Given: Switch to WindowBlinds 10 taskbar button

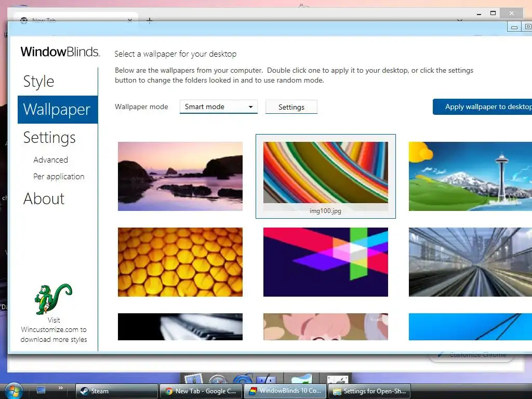Looking at the screenshot, I should click(x=285, y=391).
